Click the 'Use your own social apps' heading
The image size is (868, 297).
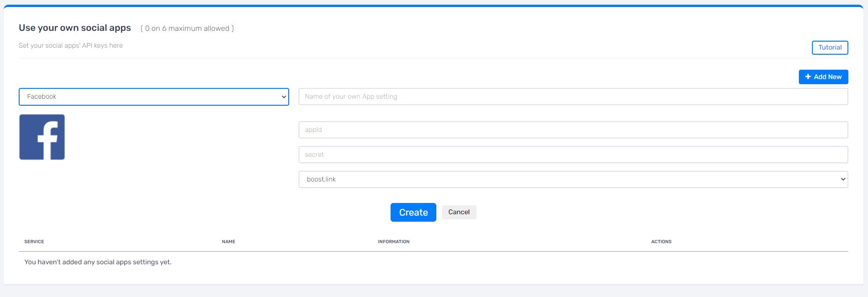75,28
